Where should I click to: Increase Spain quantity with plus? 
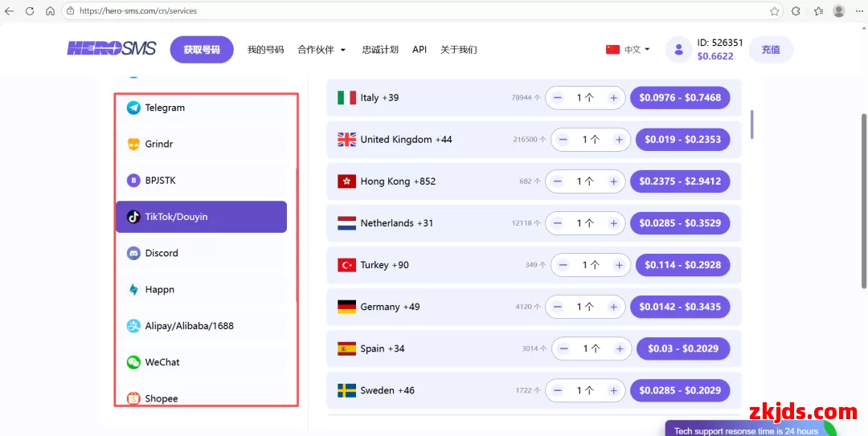620,349
